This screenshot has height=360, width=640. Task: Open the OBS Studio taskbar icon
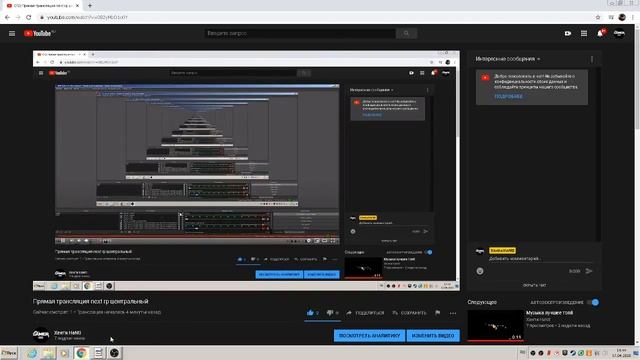coord(114,353)
